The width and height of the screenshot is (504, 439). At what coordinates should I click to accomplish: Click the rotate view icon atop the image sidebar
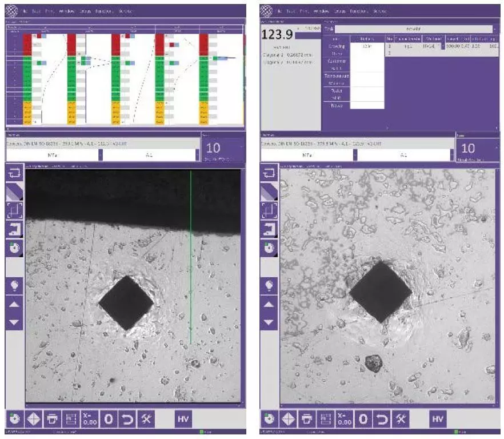[14, 171]
